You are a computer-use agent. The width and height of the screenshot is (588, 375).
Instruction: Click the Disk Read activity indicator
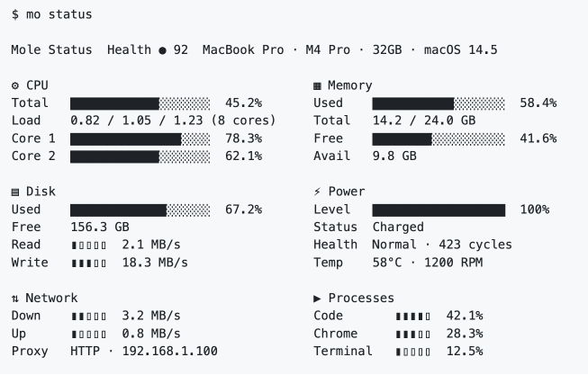click(88, 245)
